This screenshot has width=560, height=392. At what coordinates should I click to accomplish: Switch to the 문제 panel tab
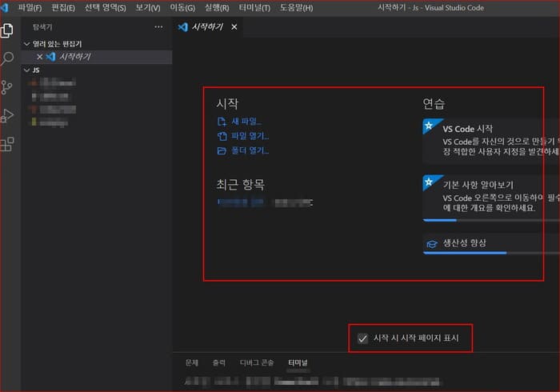pyautogui.click(x=192, y=362)
